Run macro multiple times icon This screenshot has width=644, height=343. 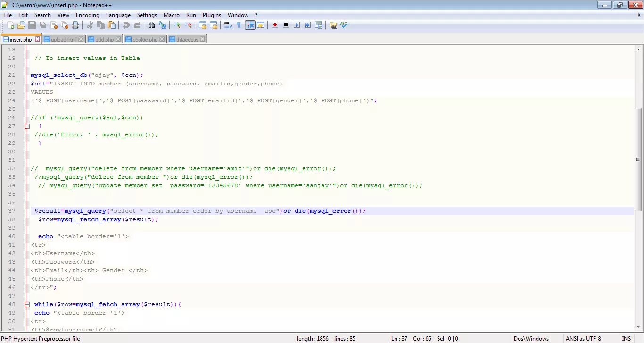pos(307,25)
